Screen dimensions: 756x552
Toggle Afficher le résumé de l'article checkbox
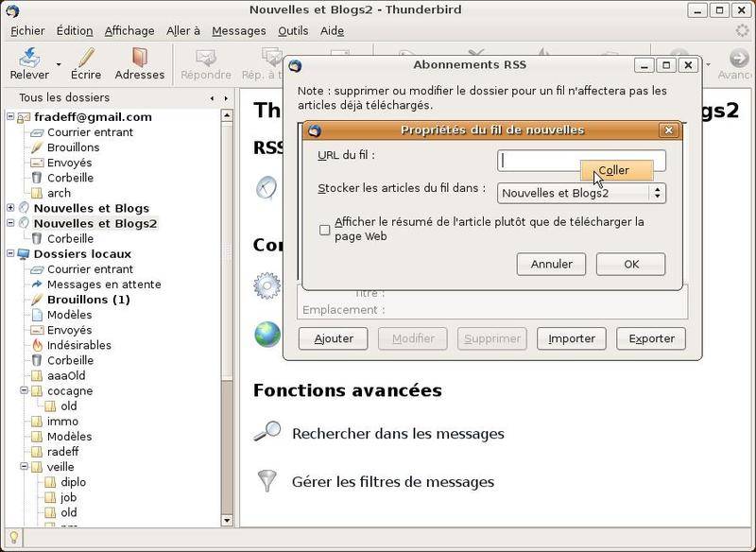pyautogui.click(x=325, y=230)
